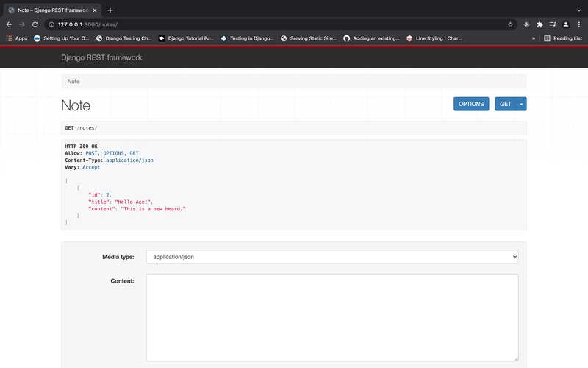Click the browser forward arrow
588x368 pixels.
(22, 24)
